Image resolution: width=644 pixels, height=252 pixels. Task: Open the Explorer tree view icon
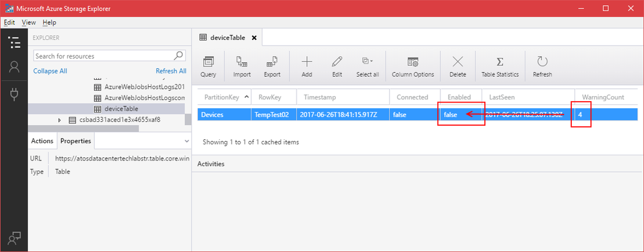coord(14,43)
